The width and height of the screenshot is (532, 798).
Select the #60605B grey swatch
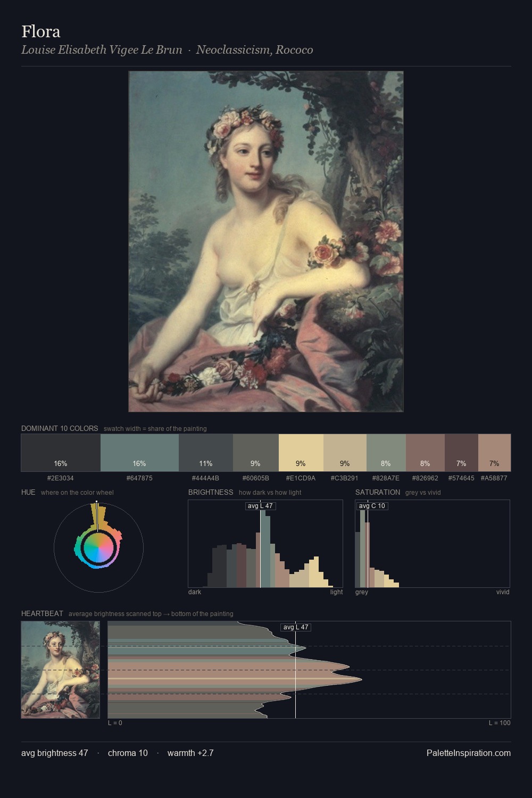(256, 453)
